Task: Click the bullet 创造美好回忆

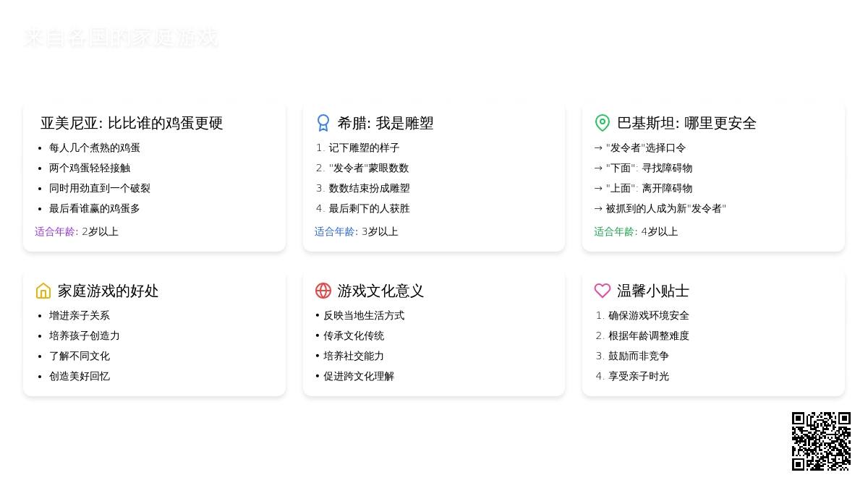Action: pyautogui.click(x=80, y=376)
